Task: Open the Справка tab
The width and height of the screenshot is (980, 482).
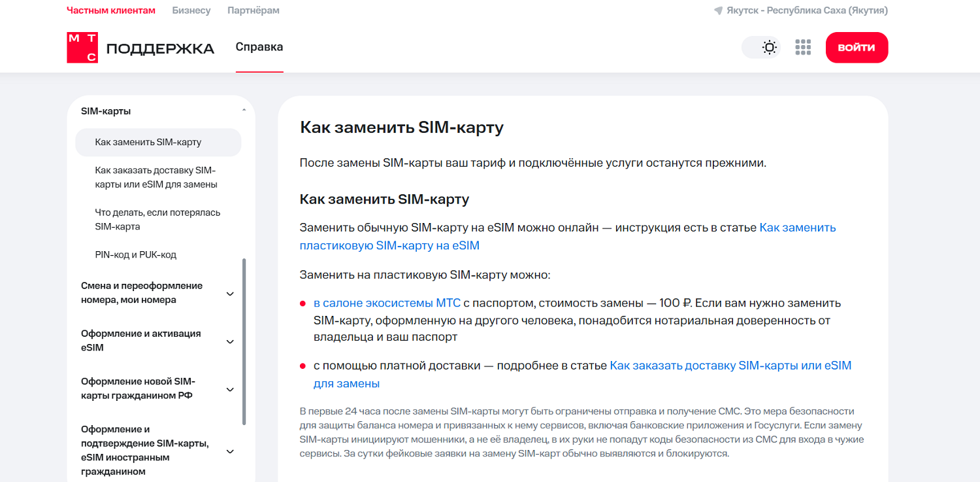Action: pyautogui.click(x=259, y=47)
